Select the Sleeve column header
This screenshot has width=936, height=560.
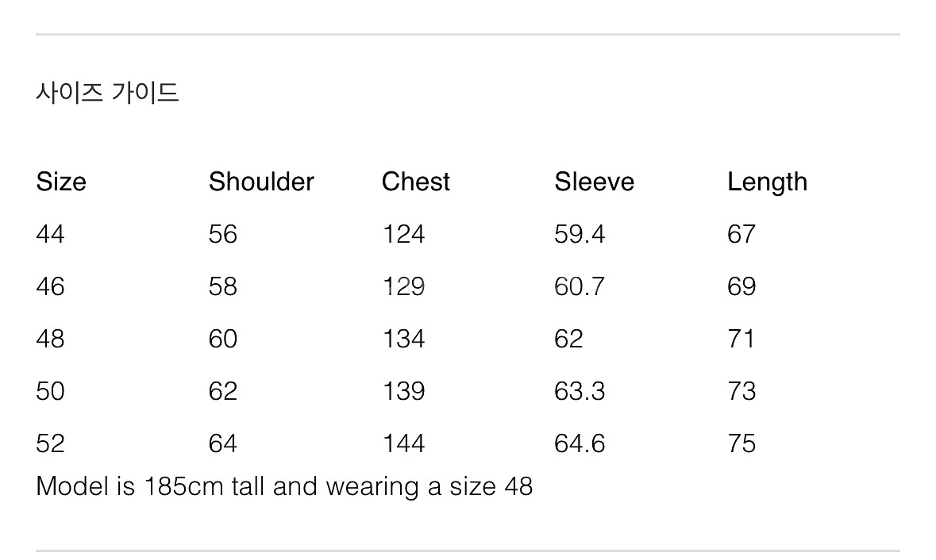tap(594, 182)
